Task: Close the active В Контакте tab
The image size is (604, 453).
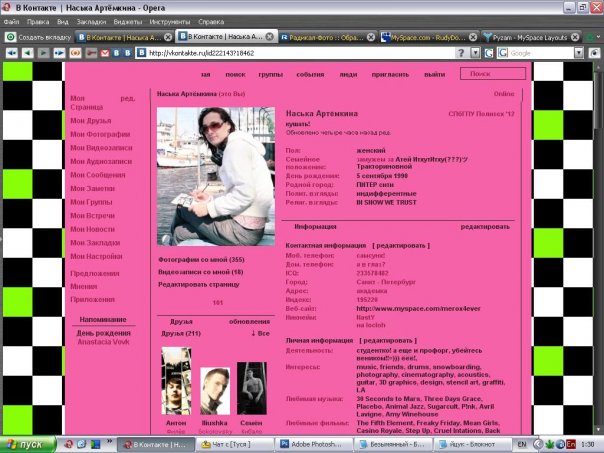Action: click(270, 37)
